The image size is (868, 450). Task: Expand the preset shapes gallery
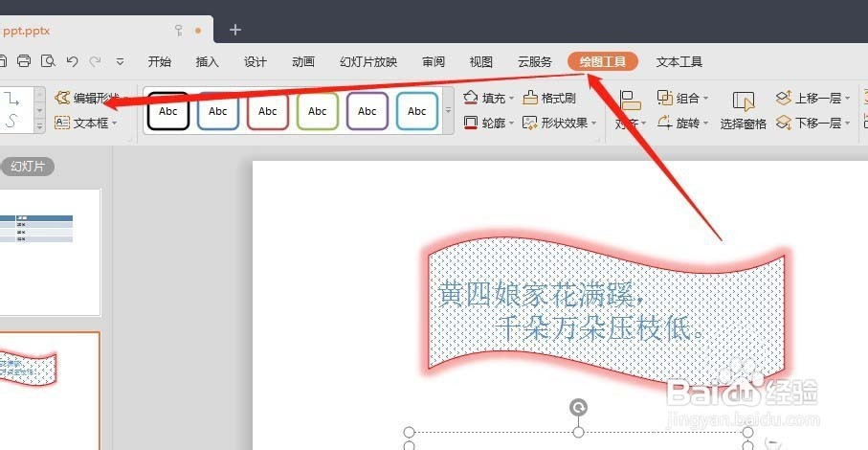coord(38,126)
